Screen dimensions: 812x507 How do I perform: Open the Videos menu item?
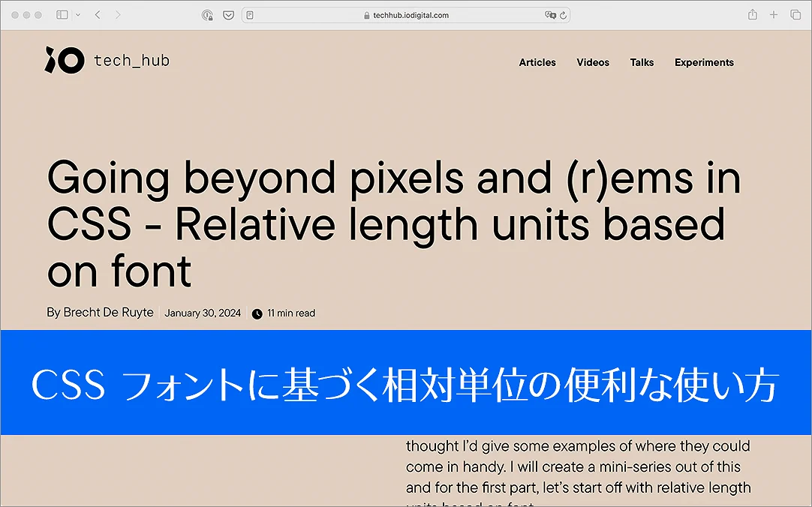pos(593,62)
